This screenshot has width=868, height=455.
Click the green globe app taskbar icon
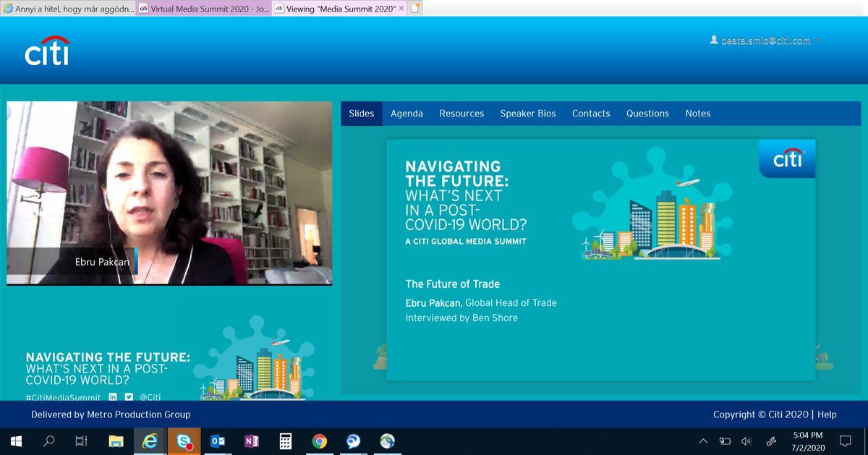coord(388,441)
